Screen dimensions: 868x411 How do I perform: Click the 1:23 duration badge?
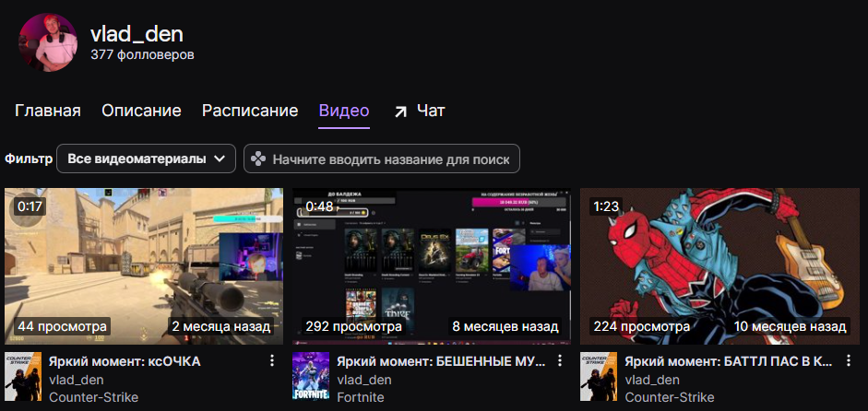click(606, 206)
